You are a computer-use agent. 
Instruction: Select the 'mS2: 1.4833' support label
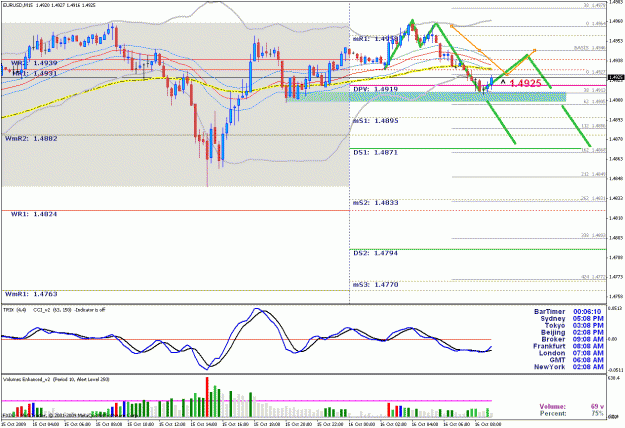(375, 203)
